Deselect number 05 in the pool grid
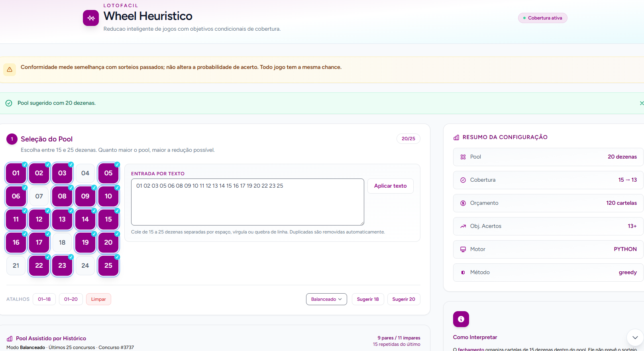The height and width of the screenshot is (351, 644). click(108, 173)
